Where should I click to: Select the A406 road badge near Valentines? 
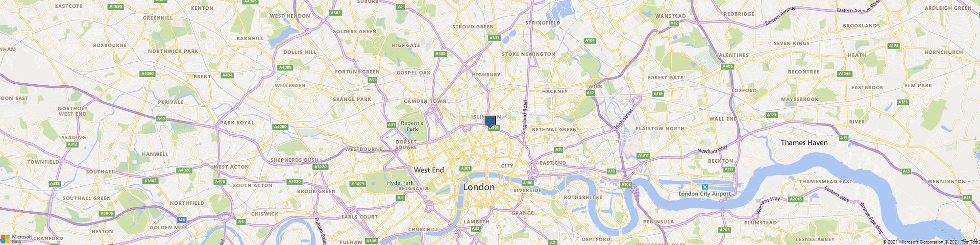click(x=727, y=67)
